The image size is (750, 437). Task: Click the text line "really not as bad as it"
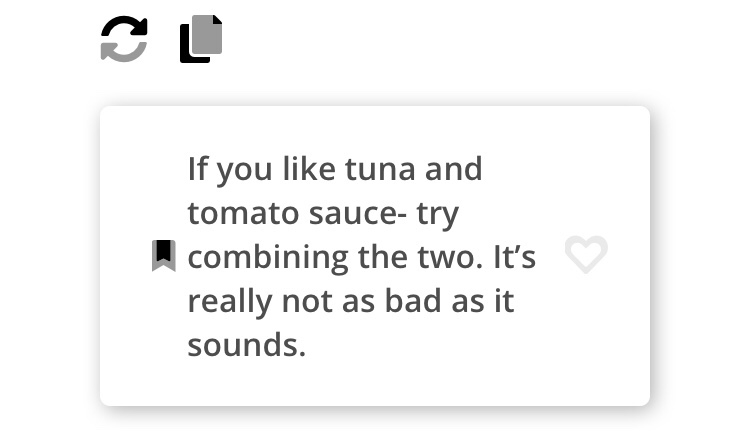[350, 301]
